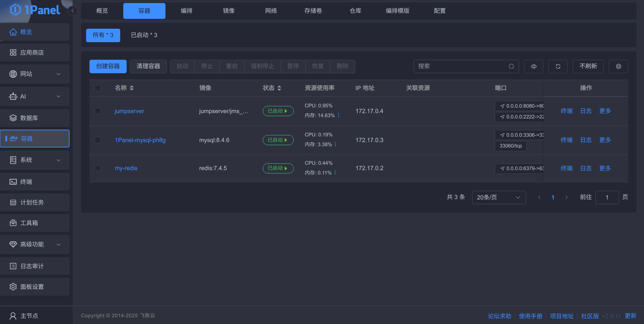
Task: Toggle jumpserver 已启动 status tag
Action: (278, 111)
